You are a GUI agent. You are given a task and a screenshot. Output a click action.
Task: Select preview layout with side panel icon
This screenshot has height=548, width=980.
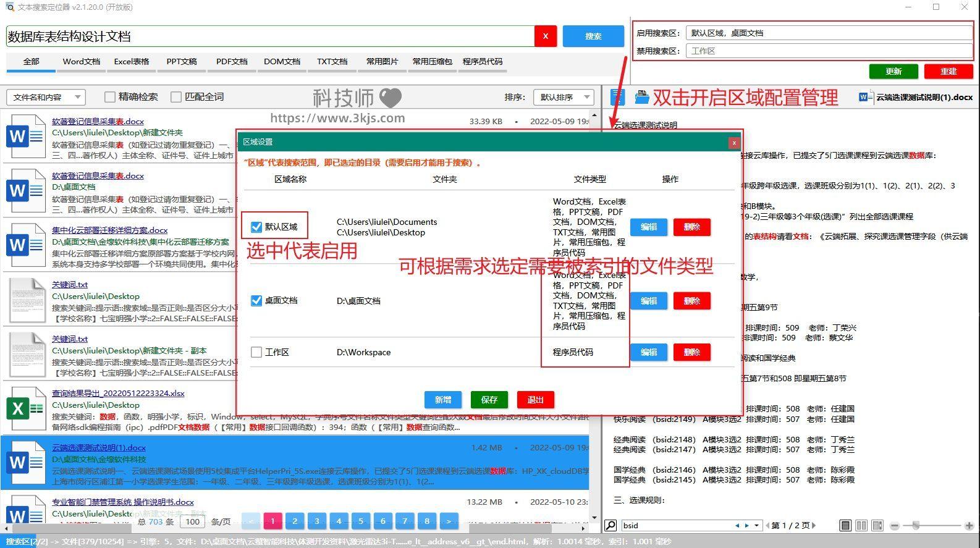(x=877, y=526)
